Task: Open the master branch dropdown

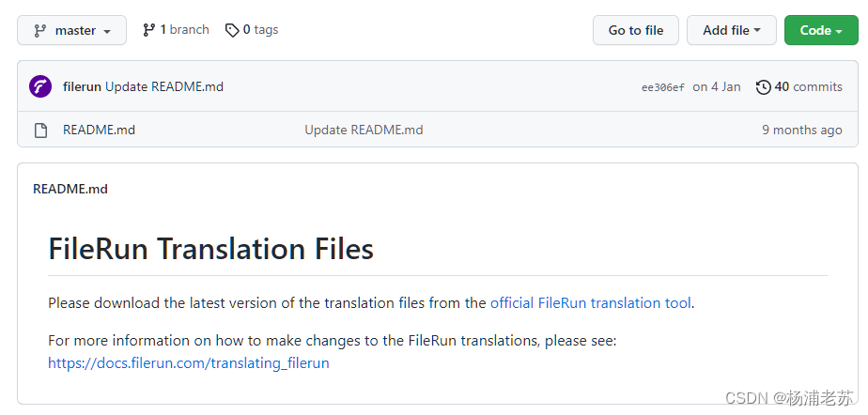Action: pos(72,30)
